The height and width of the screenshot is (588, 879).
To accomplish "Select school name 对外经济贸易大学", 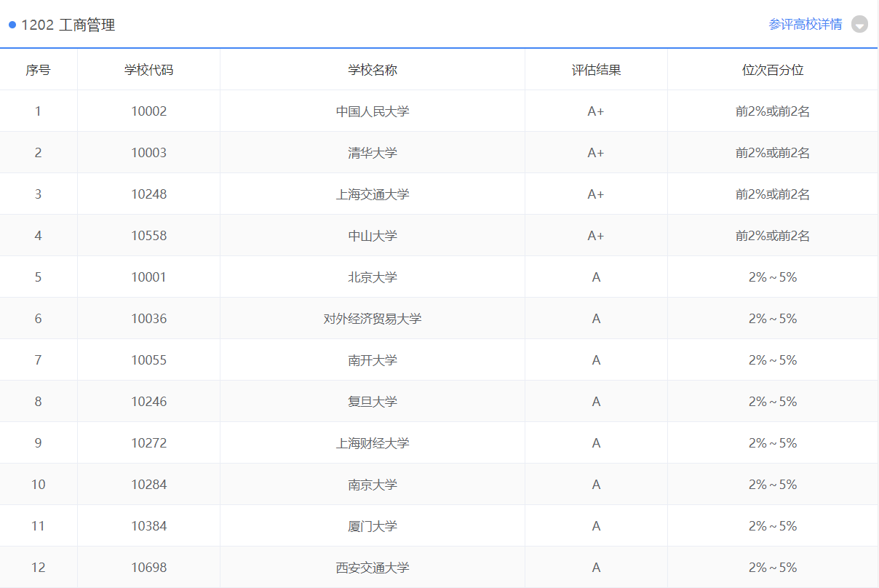I will tap(373, 319).
